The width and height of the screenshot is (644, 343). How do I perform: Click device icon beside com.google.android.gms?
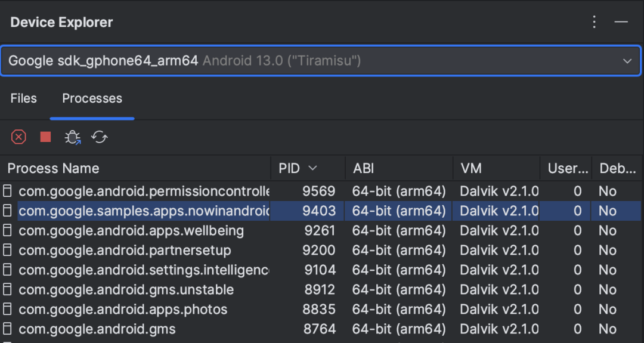click(7, 329)
